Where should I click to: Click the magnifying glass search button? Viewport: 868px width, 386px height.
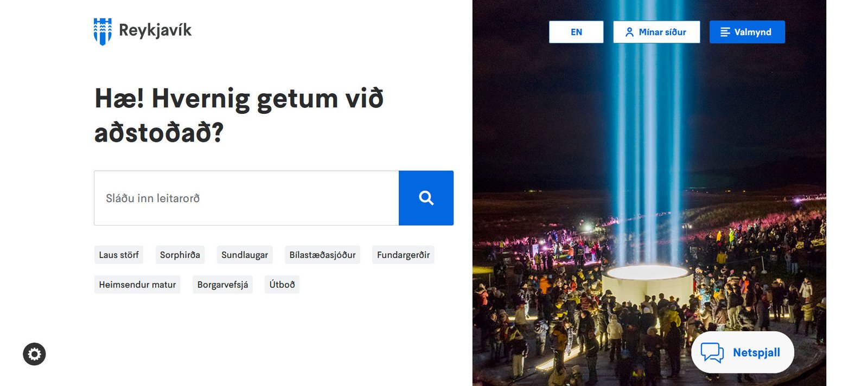tap(426, 198)
